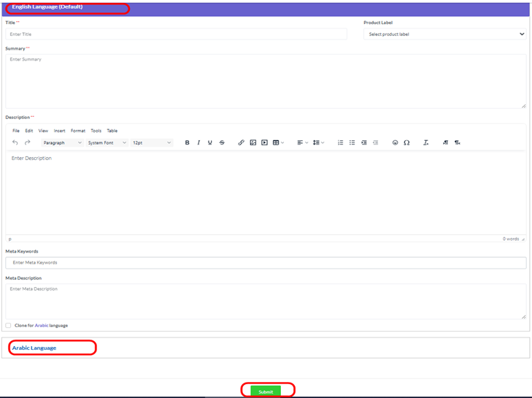Image resolution: width=532 pixels, height=398 pixels.
Task: Toggle bold formatting in description editor
Action: coord(187,143)
